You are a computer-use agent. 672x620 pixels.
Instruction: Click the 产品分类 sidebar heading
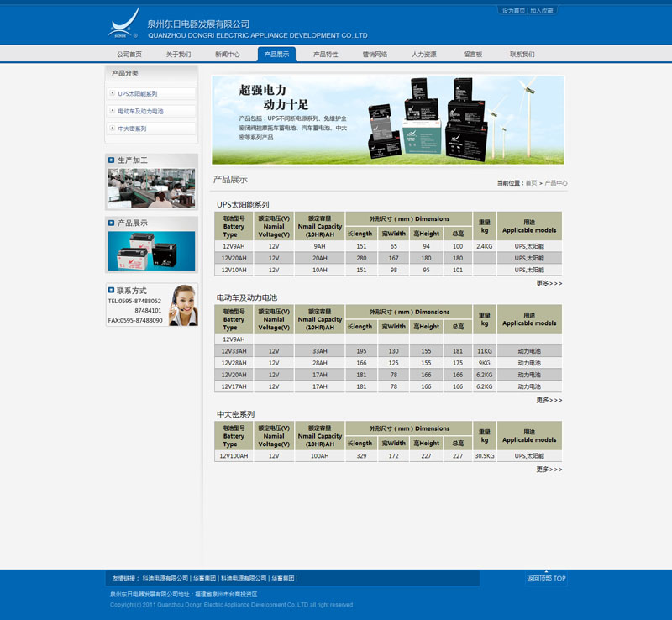(125, 73)
